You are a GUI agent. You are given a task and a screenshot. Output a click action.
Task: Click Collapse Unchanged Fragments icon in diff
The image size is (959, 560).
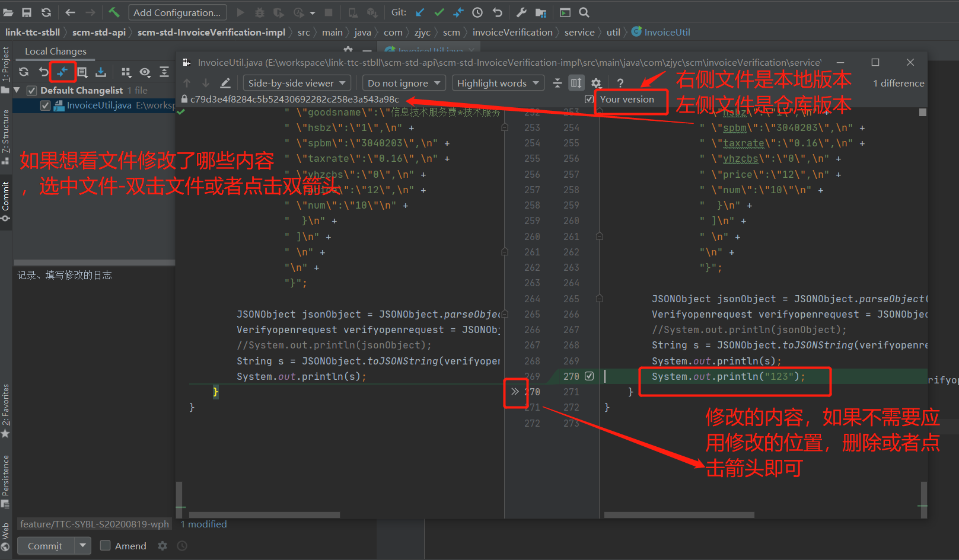click(557, 83)
